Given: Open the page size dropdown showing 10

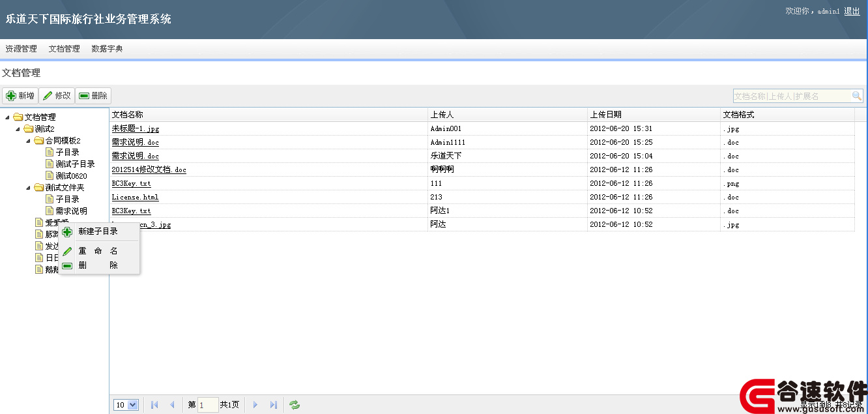Looking at the screenshot, I should coord(126,405).
